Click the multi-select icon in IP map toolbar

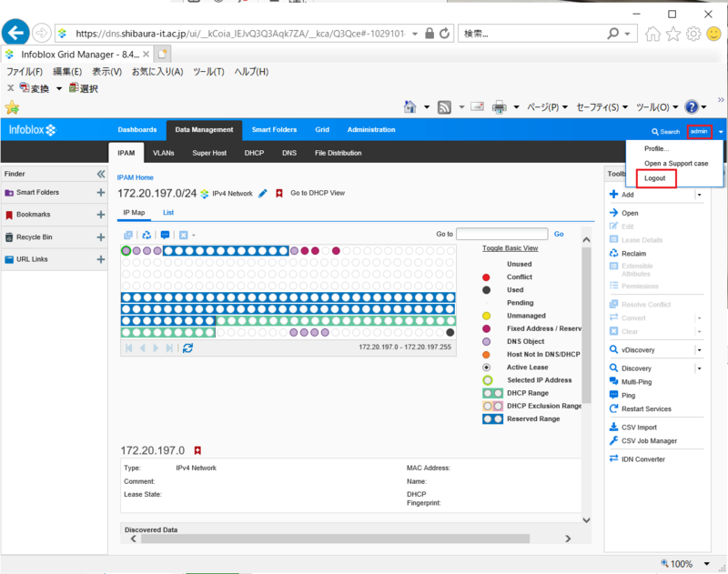tap(128, 235)
